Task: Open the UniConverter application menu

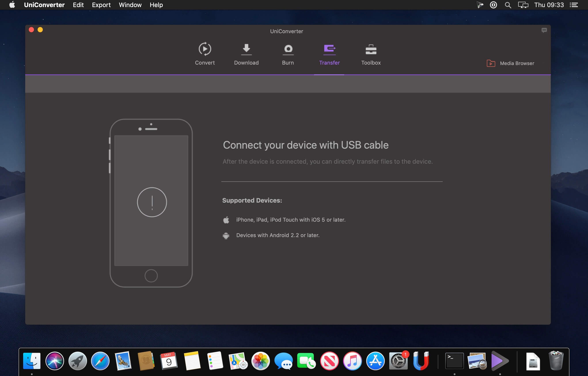Action: pos(44,5)
